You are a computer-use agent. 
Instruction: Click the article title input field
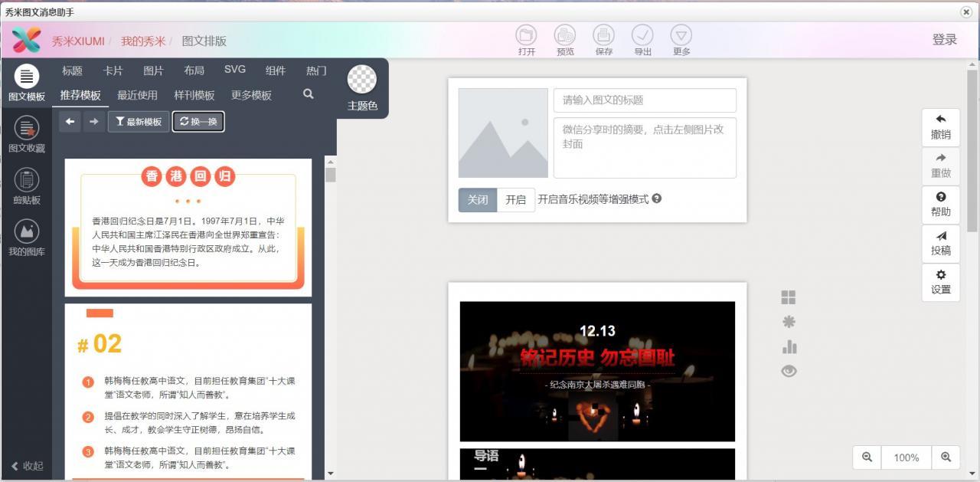[x=645, y=100]
